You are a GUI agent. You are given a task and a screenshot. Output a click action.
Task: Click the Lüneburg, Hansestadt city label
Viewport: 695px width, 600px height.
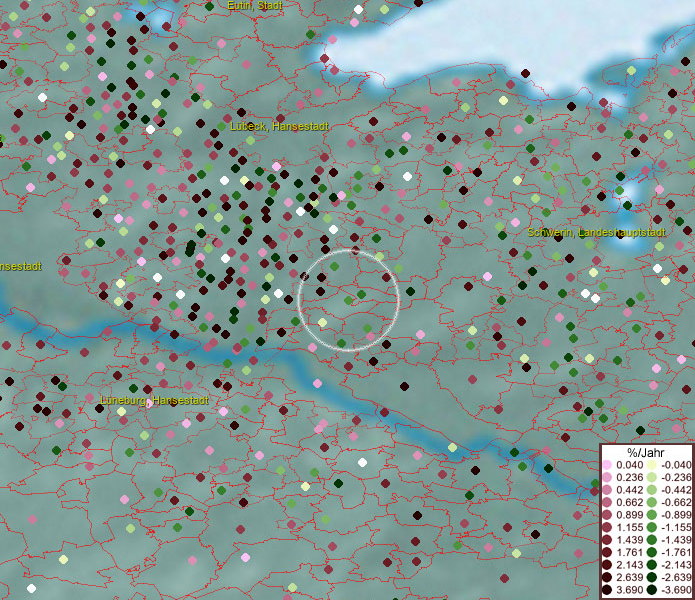(x=154, y=400)
